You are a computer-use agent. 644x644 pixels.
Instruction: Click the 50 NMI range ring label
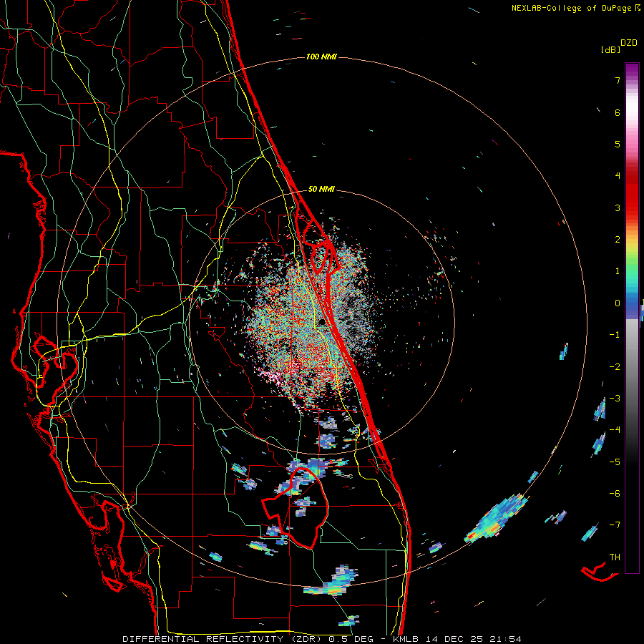(x=321, y=189)
